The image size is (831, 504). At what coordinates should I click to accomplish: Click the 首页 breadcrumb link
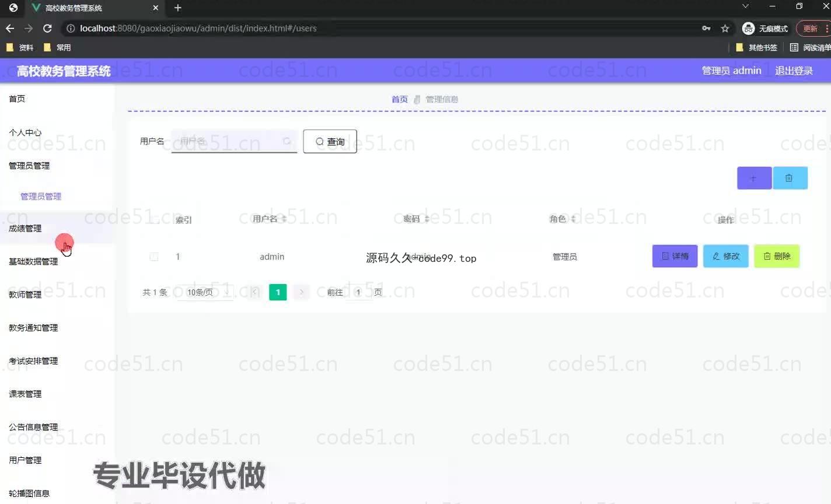click(400, 99)
